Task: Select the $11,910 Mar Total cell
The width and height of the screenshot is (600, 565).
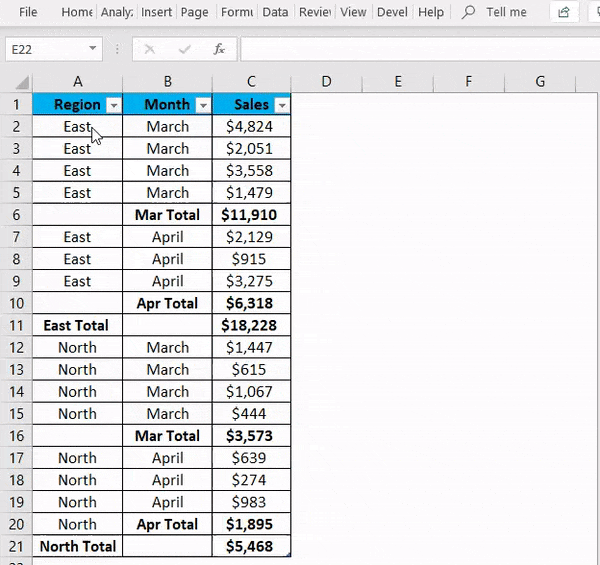Action: pos(251,215)
